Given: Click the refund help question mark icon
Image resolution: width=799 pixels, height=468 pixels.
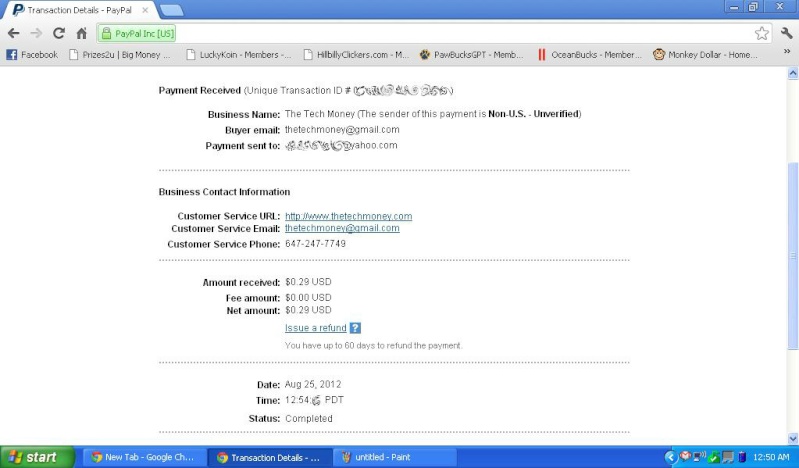Looking at the screenshot, I should [355, 328].
